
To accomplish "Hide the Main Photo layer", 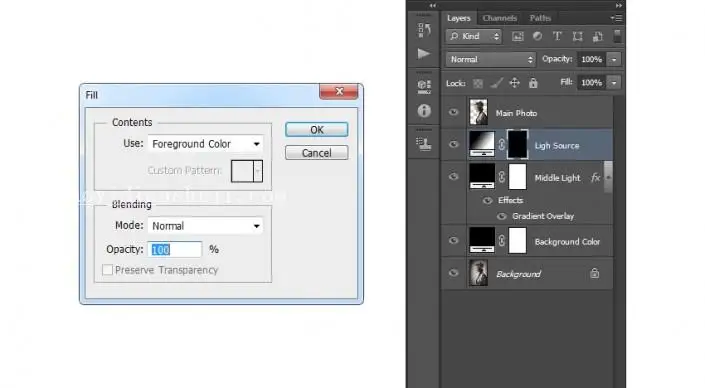I will tap(454, 112).
